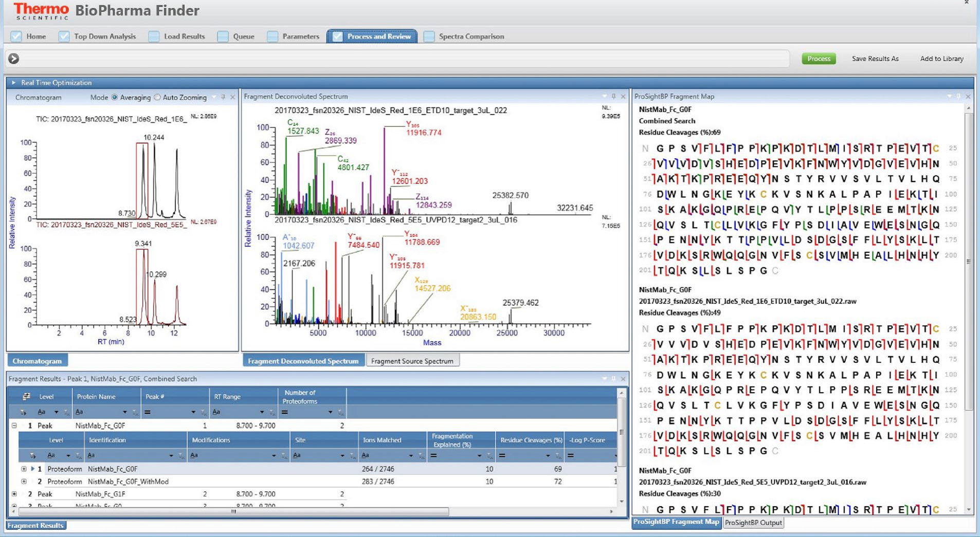Clear the RT Range column filter
This screenshot has height=537, width=980.
click(x=272, y=412)
